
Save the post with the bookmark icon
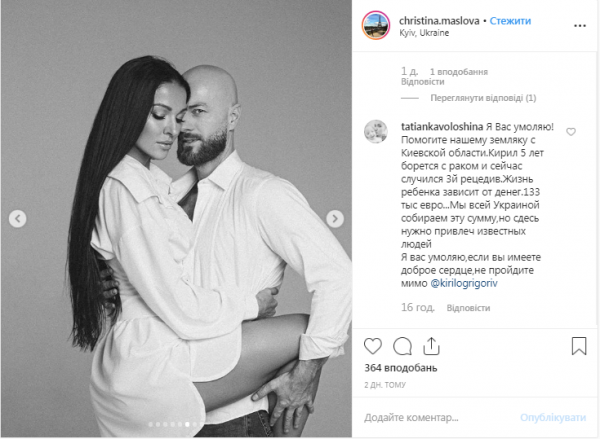tap(579, 346)
